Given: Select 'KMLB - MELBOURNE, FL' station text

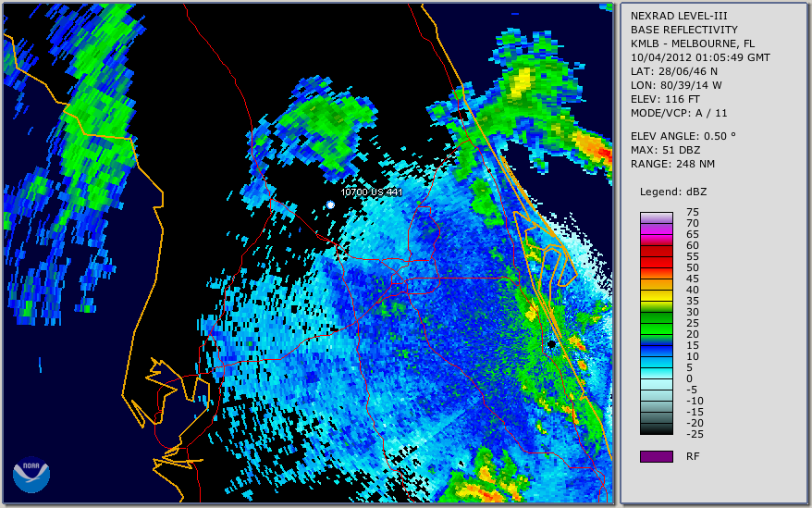Looking at the screenshot, I should 693,43.
